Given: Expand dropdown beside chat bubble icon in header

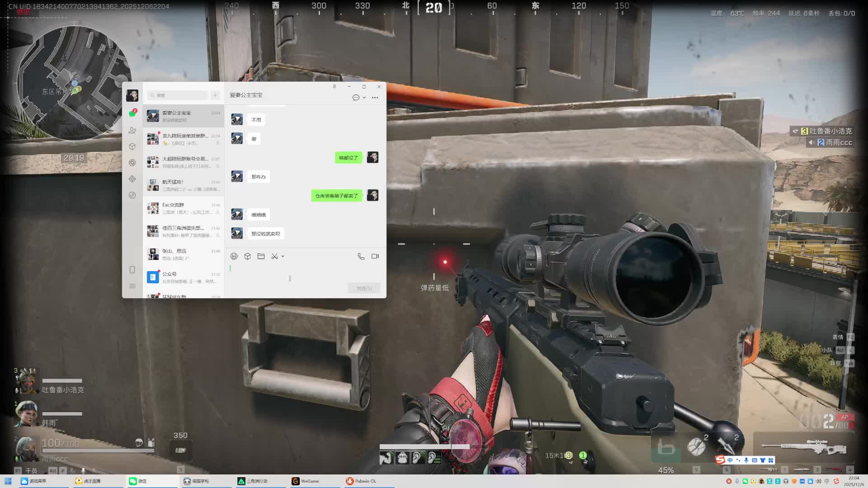Looking at the screenshot, I should tap(364, 98).
